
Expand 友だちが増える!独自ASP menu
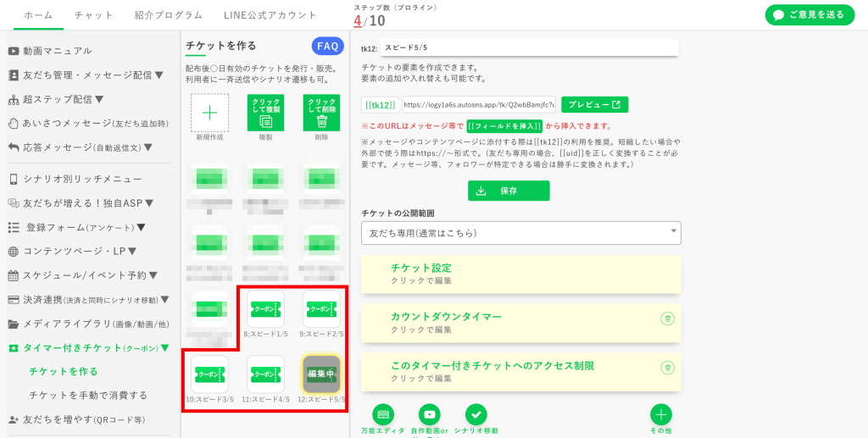coord(81,203)
